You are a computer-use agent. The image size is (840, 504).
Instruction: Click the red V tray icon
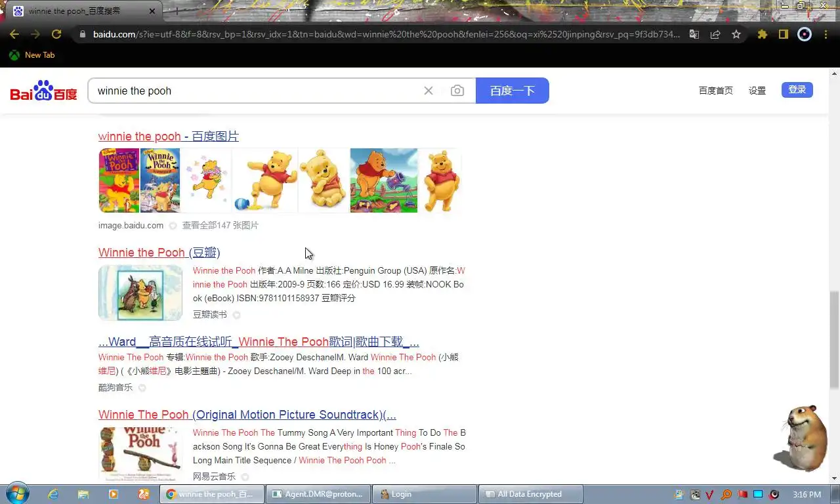click(710, 494)
